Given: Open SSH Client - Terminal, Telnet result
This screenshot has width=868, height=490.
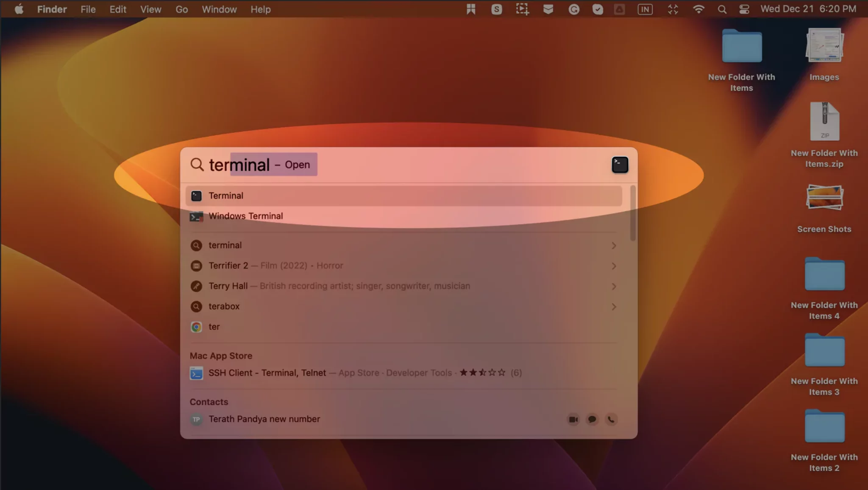Looking at the screenshot, I should pos(403,373).
